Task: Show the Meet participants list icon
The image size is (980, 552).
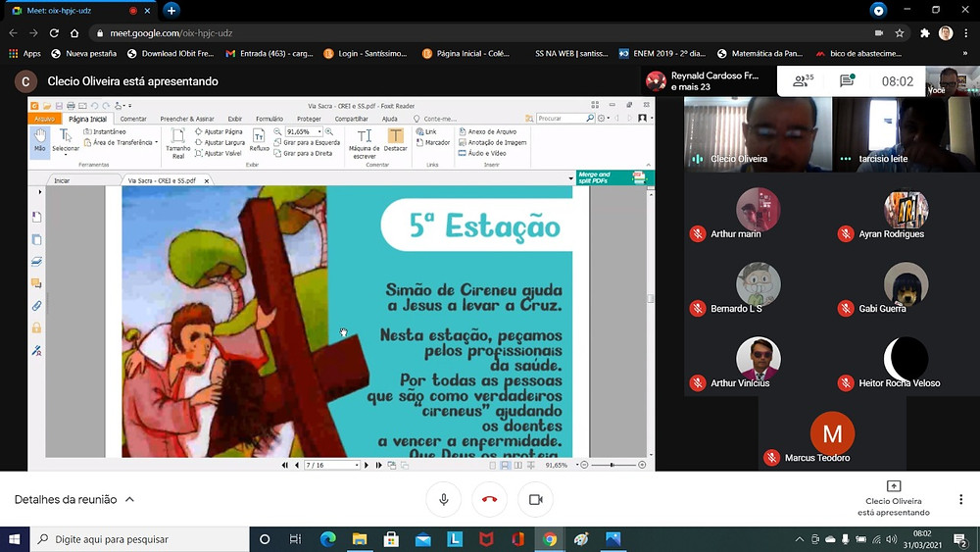Action: click(803, 80)
